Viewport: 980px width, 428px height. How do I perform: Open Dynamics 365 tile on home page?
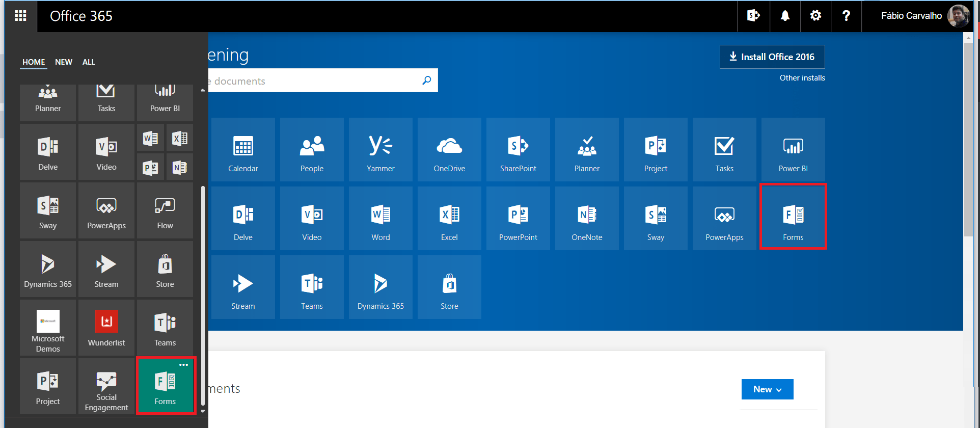pyautogui.click(x=380, y=287)
